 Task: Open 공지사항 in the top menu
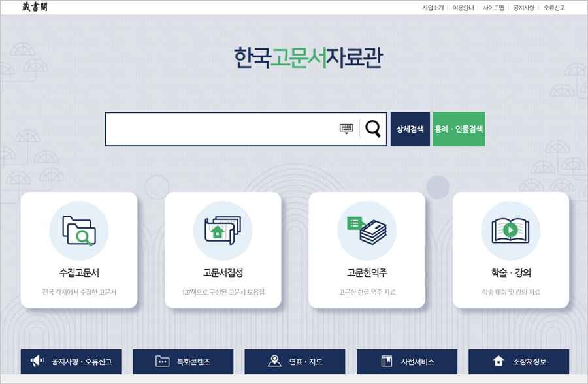[x=524, y=8]
